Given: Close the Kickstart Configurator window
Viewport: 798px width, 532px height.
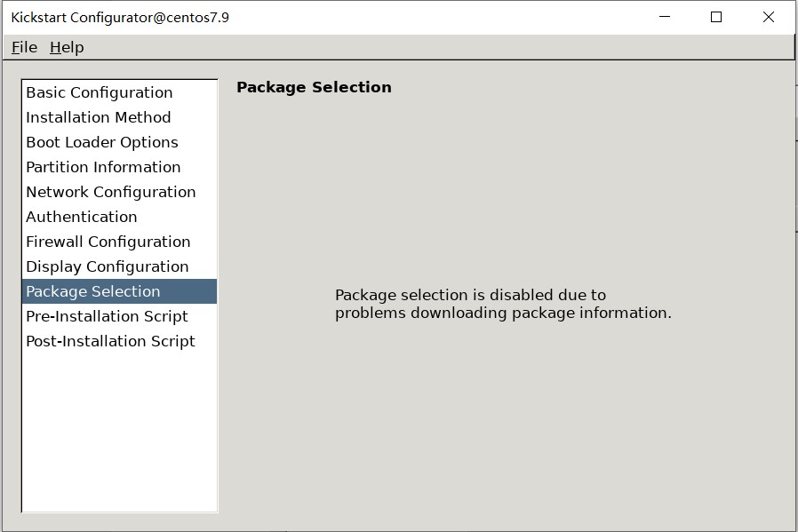Looking at the screenshot, I should point(769,17).
